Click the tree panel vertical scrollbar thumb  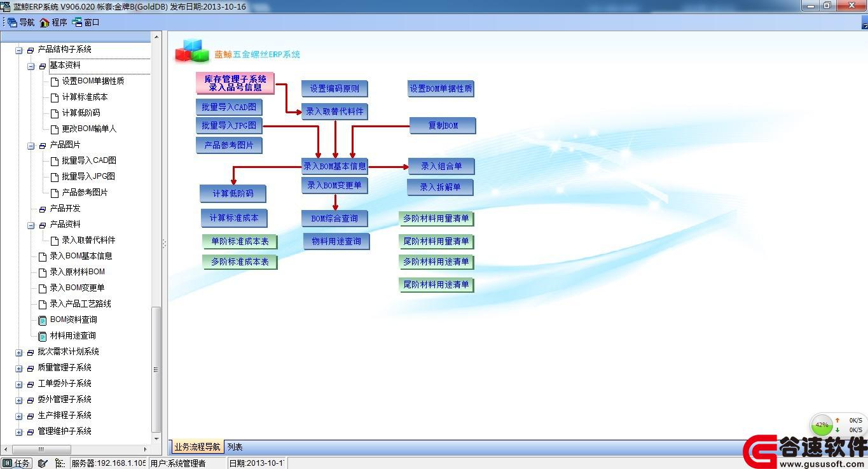[x=156, y=370]
